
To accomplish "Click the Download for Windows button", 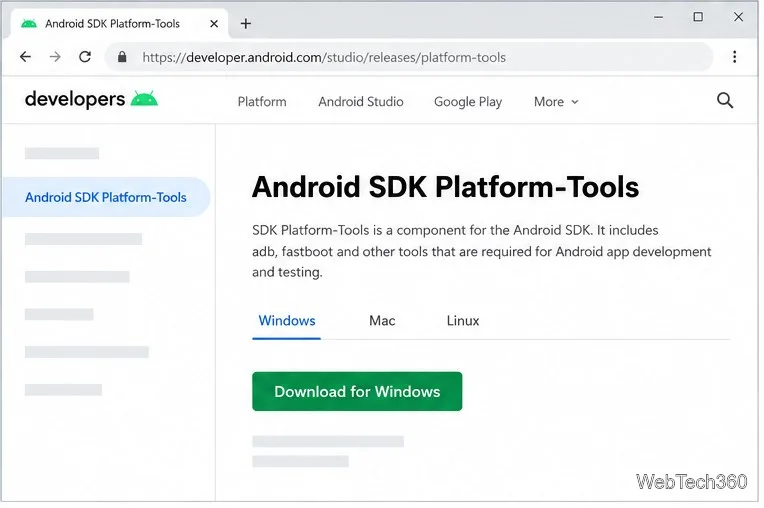I will coord(357,391).
